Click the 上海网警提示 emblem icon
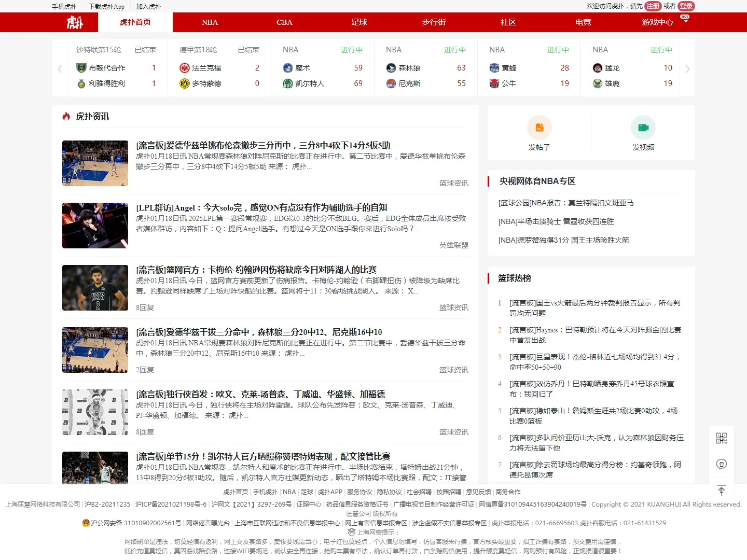 click(351, 532)
